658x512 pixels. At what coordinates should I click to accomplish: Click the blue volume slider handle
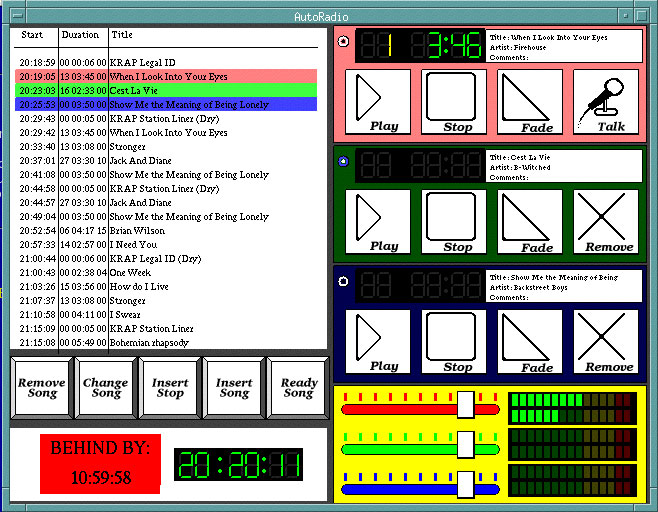tap(465, 485)
